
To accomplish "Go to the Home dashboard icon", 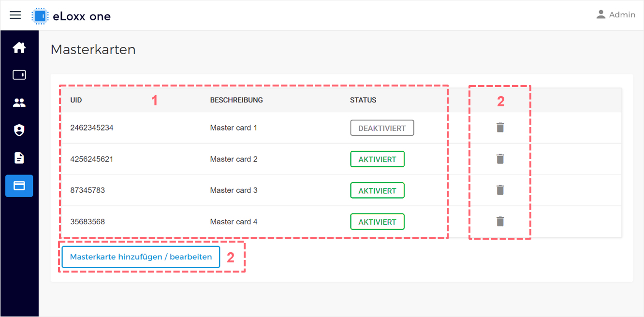I will click(x=19, y=47).
